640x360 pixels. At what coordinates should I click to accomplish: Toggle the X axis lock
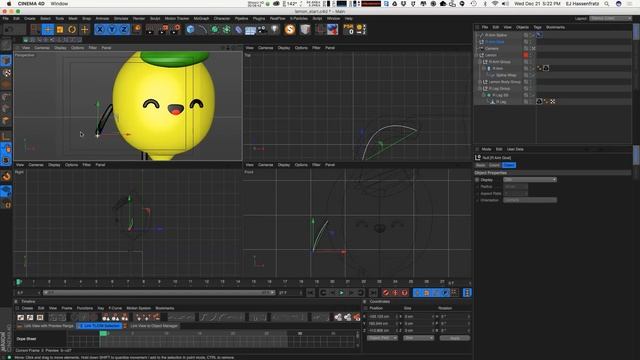(100, 29)
